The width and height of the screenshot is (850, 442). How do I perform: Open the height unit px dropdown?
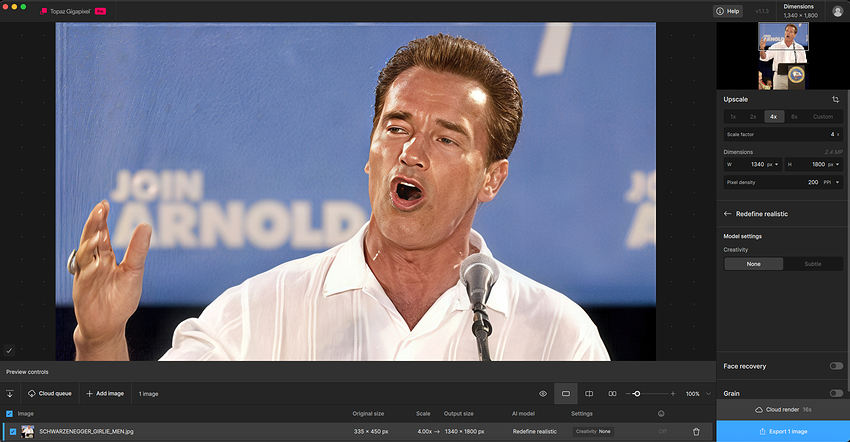point(834,164)
